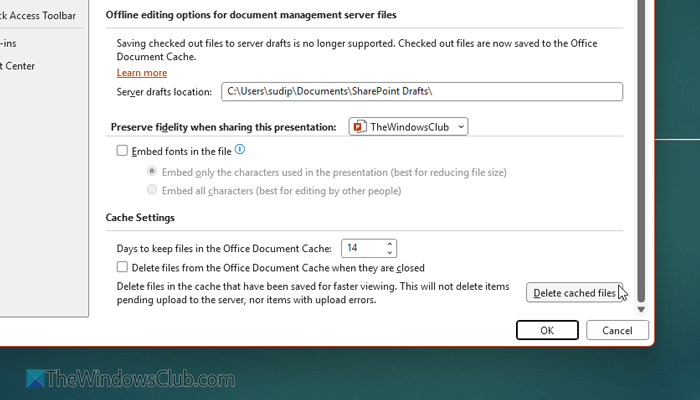Check Delete files from cache when closed

122,268
